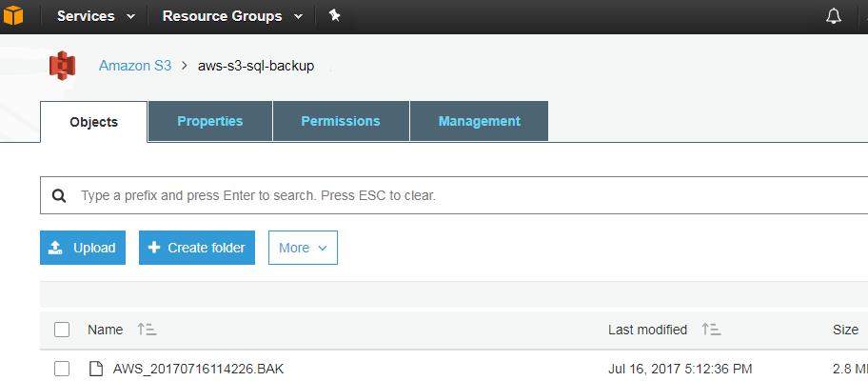Viewport: 868px width, 381px height.
Task: Click the Create folder button
Action: pos(197,248)
